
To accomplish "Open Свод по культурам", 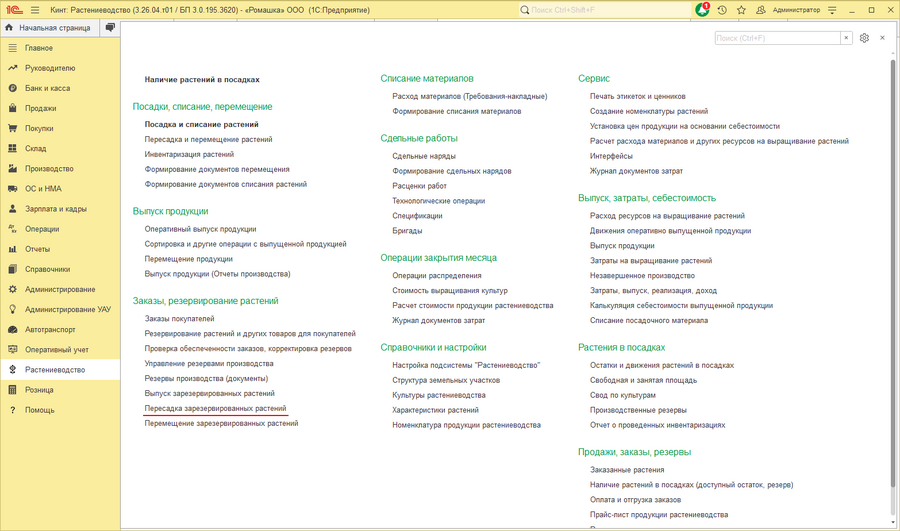I will 623,395.
